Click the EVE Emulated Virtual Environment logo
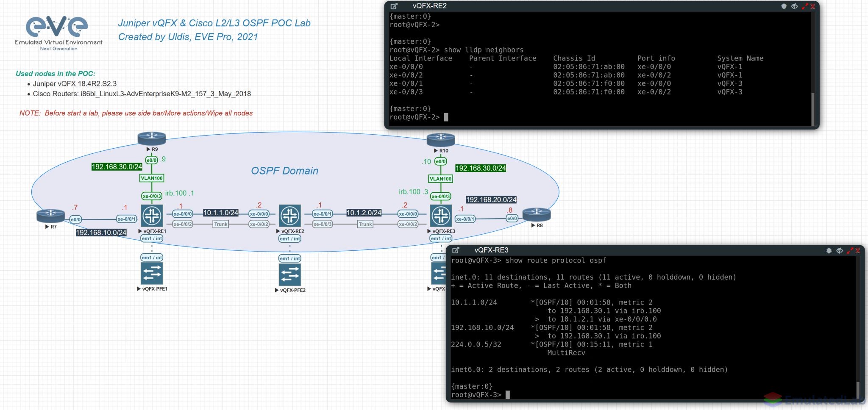 click(58, 33)
